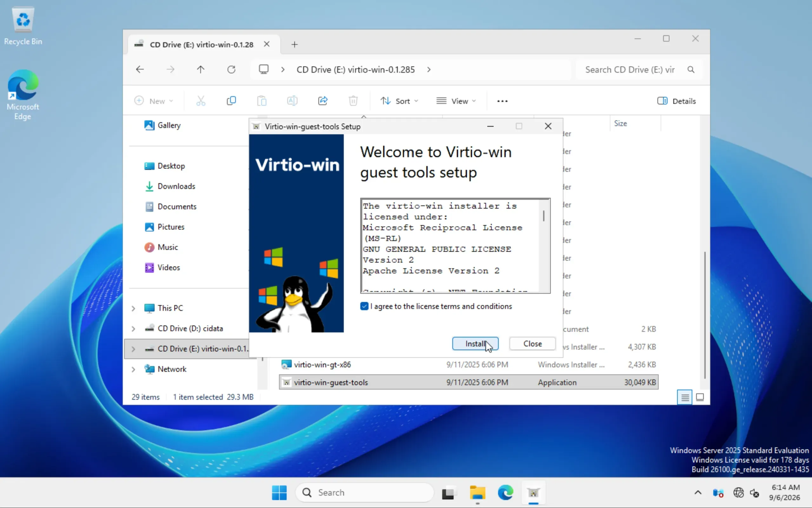Screen dimensions: 812x508
Task: Open the Recycle Bin desktop icon
Action: point(23,26)
